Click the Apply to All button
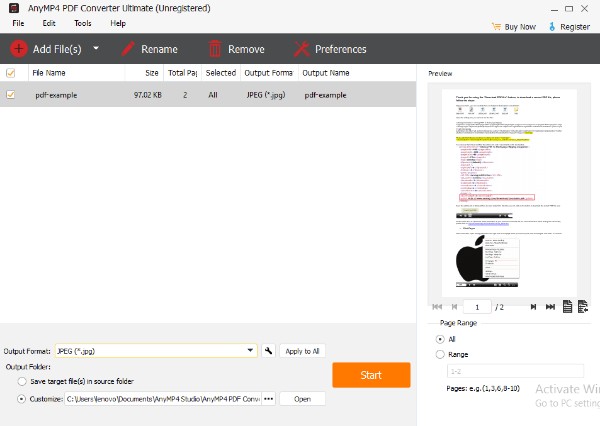Image resolution: width=600 pixels, height=426 pixels. 302,351
